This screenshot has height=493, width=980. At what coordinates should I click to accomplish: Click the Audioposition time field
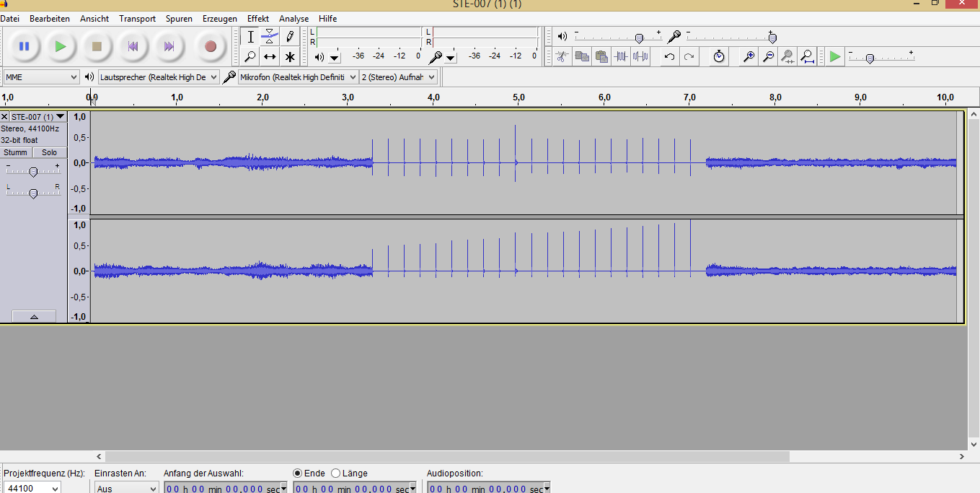coord(489,488)
